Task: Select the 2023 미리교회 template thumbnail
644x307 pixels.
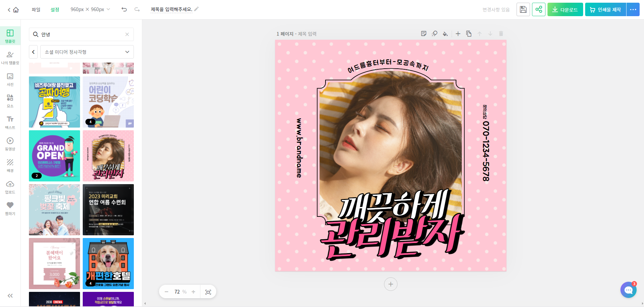Action: click(108, 210)
